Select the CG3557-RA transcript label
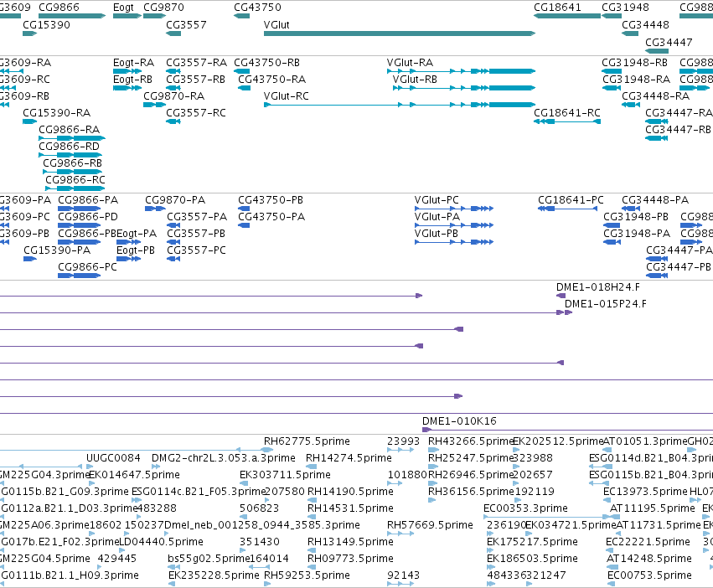Image resolution: width=713 pixels, height=588 pixels. point(196,63)
